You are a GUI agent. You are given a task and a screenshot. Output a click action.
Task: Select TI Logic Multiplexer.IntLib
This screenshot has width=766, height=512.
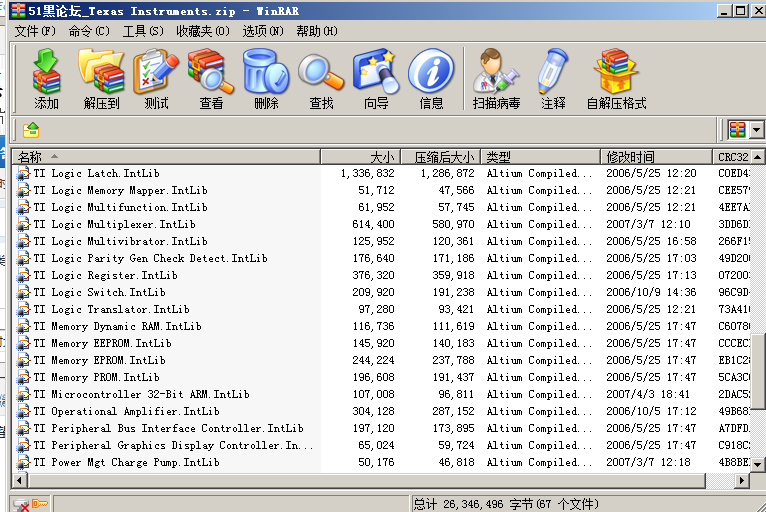tap(115, 225)
